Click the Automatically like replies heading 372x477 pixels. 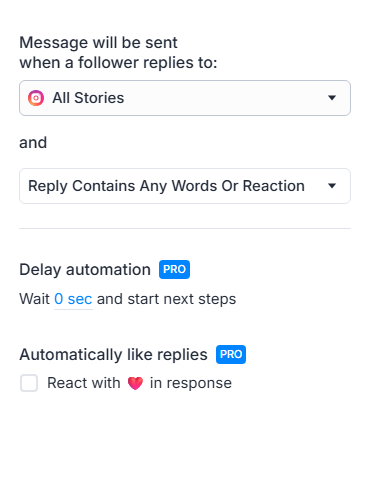113,355
